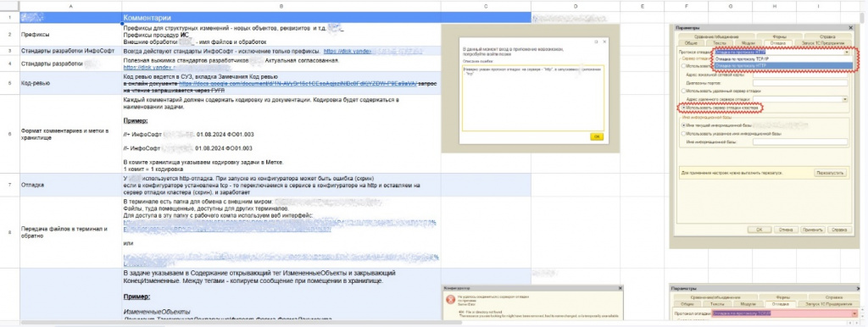Click 'Справка' button at bottom of Параметры image
This screenshot has height=327, width=868.
[x=840, y=229]
